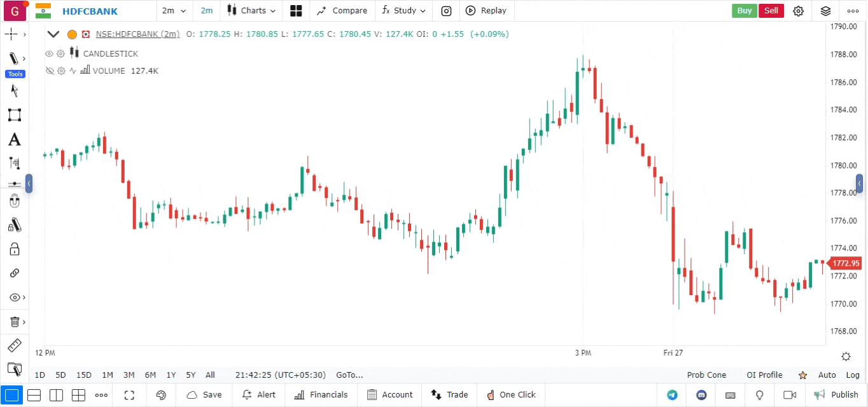Viewport: 868px width, 407px height.
Task: Toggle fullscreen chart mode
Action: (x=129, y=395)
